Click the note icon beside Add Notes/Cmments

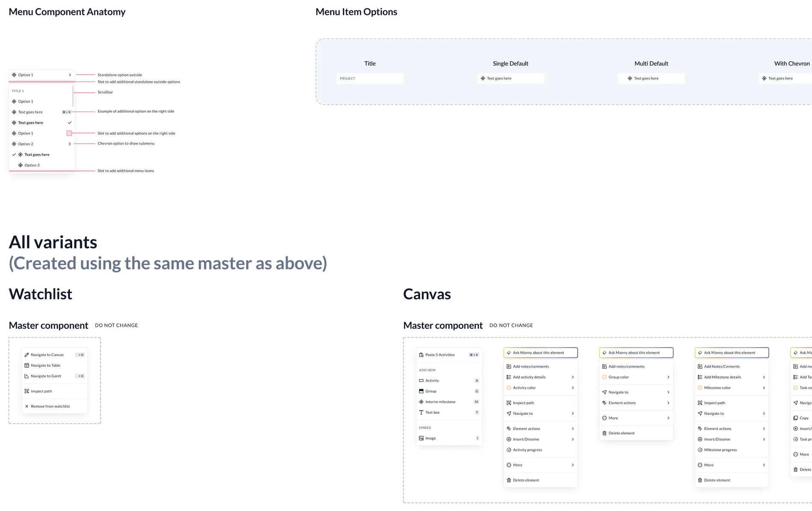[700, 366]
